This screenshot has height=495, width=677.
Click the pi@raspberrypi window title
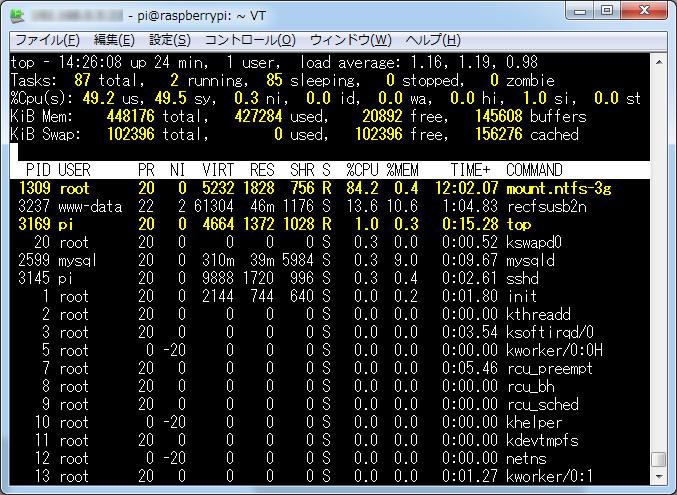coord(201,16)
